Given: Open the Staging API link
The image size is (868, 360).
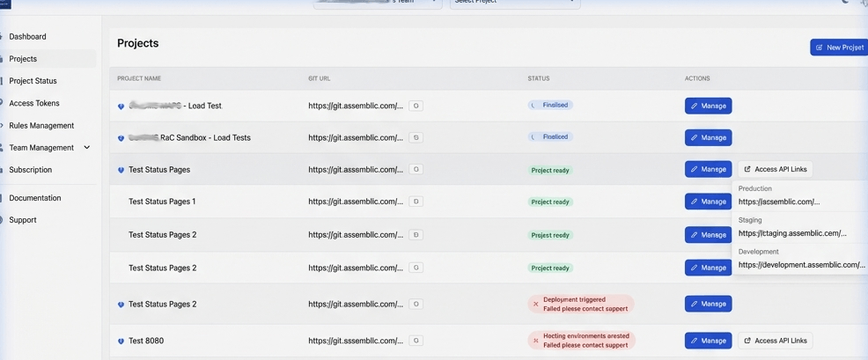Looking at the screenshot, I should (x=792, y=234).
